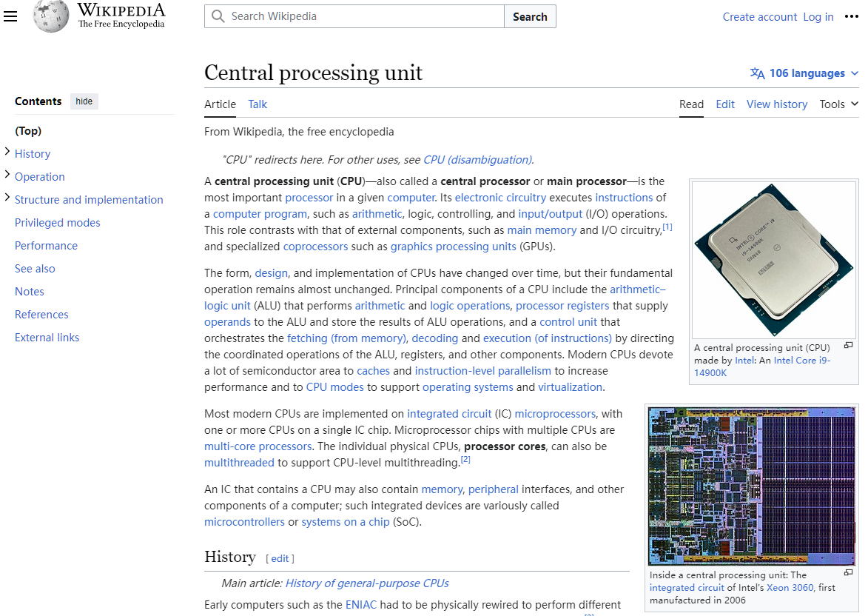Click the Create account link
The width and height of the screenshot is (868, 616).
[x=759, y=16]
